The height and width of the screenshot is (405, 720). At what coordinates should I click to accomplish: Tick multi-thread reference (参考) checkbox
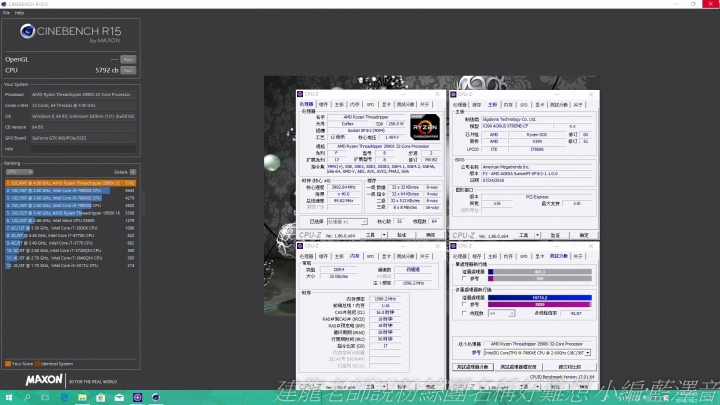tap(464, 304)
